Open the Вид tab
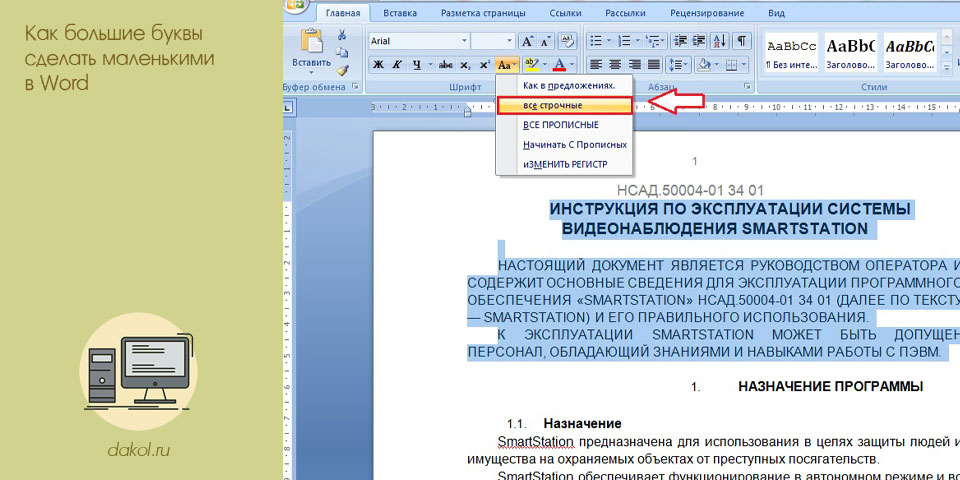Screen dimensions: 960x480 [x=776, y=13]
